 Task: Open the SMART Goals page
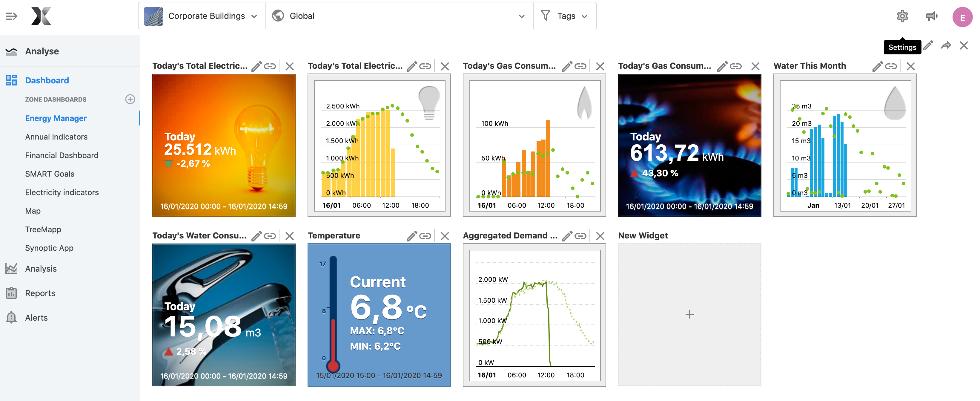(50, 174)
